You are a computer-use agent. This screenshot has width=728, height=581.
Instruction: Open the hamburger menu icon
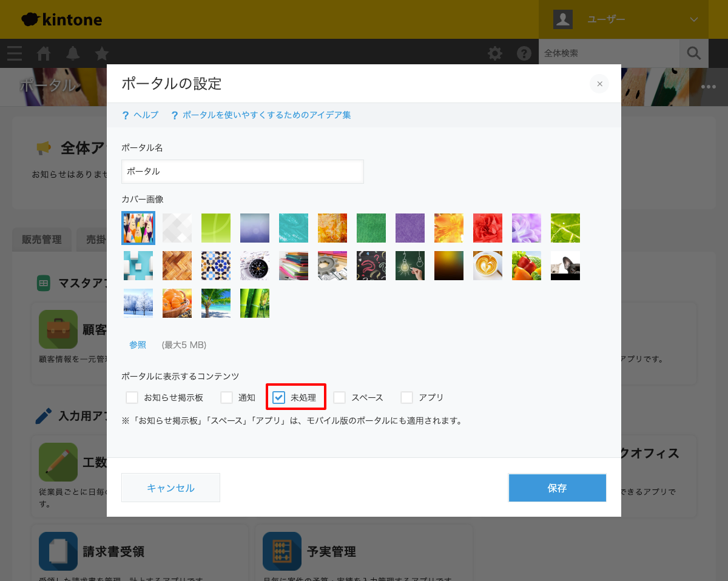(x=14, y=53)
